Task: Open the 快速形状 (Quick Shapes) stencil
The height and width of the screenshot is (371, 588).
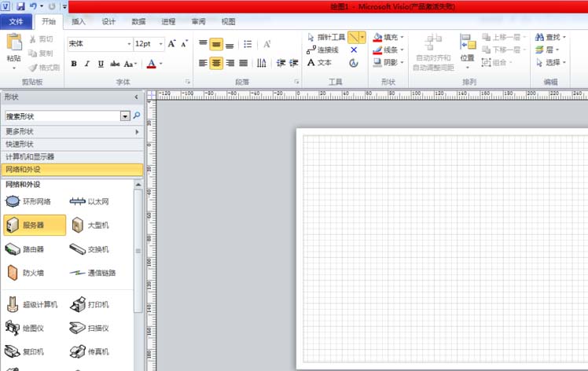Action: (72, 144)
